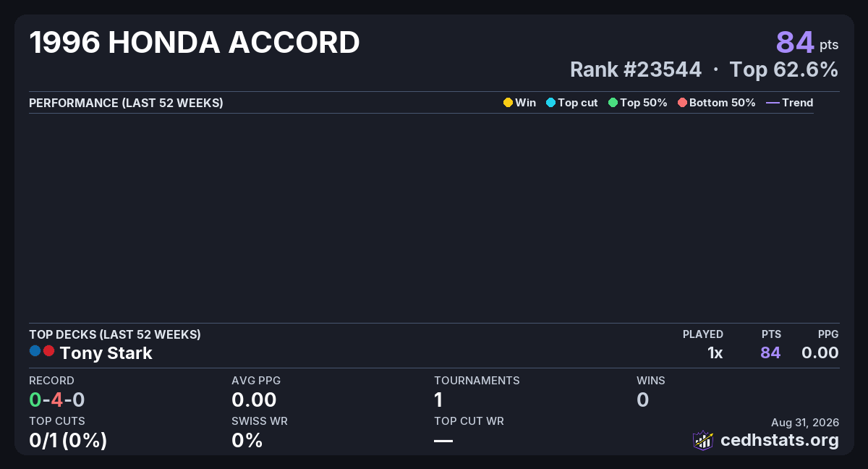Click the 84 pts score at top
The height and width of the screenshot is (469, 868).
point(807,43)
